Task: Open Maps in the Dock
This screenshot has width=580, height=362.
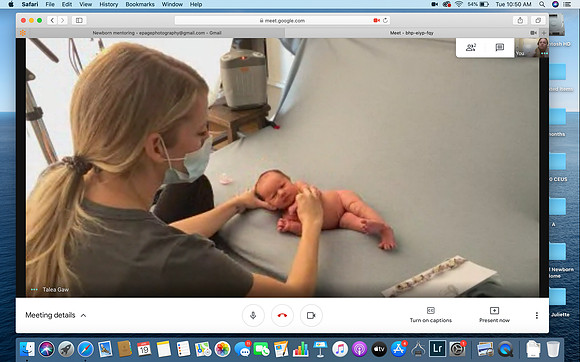Action: 203,349
